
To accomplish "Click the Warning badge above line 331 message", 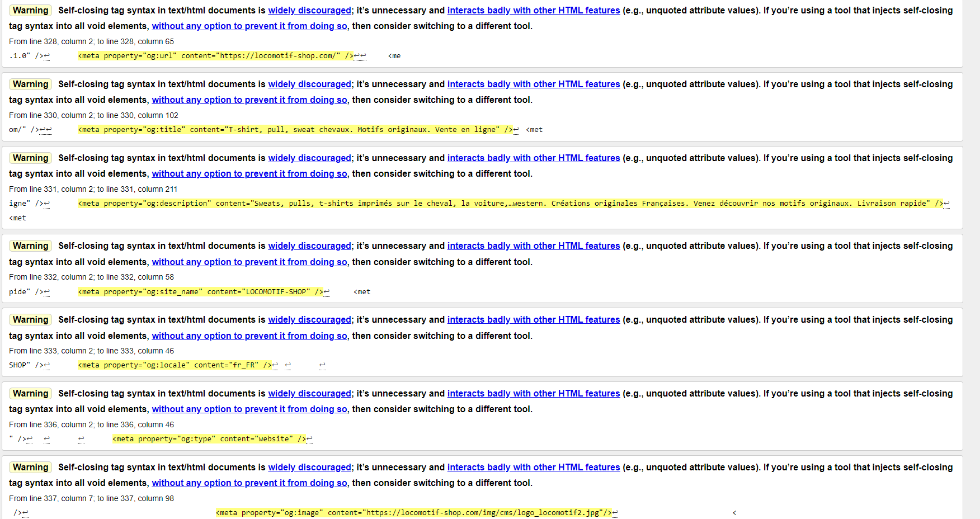I will (x=31, y=158).
